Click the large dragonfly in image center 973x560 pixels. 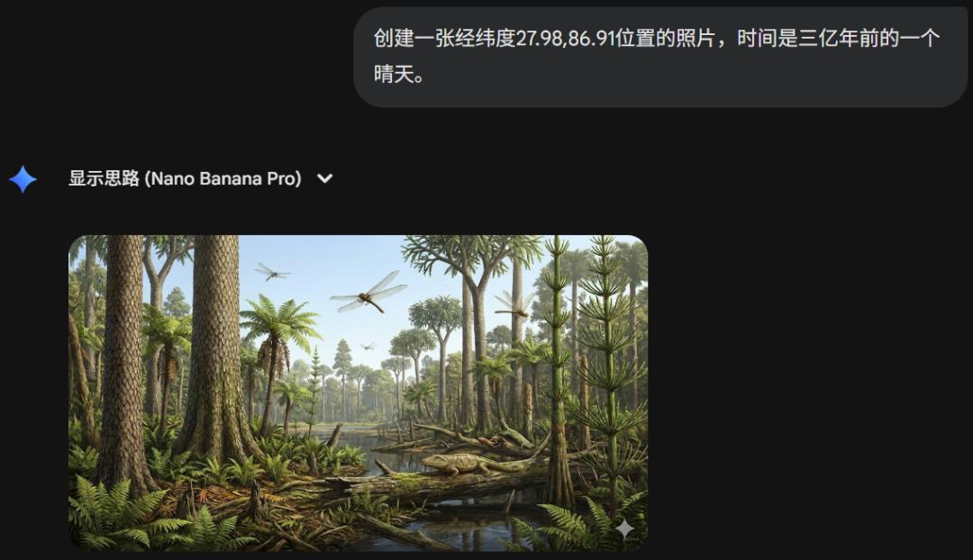pos(370,294)
